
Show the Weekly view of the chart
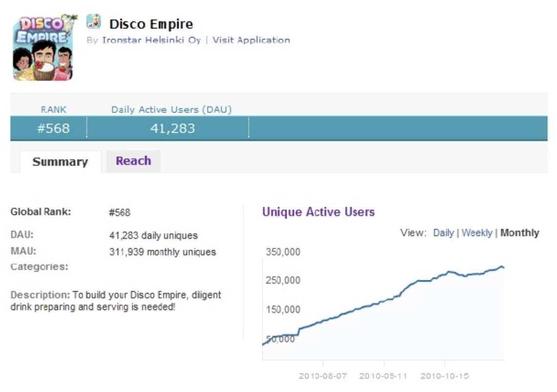point(477,233)
